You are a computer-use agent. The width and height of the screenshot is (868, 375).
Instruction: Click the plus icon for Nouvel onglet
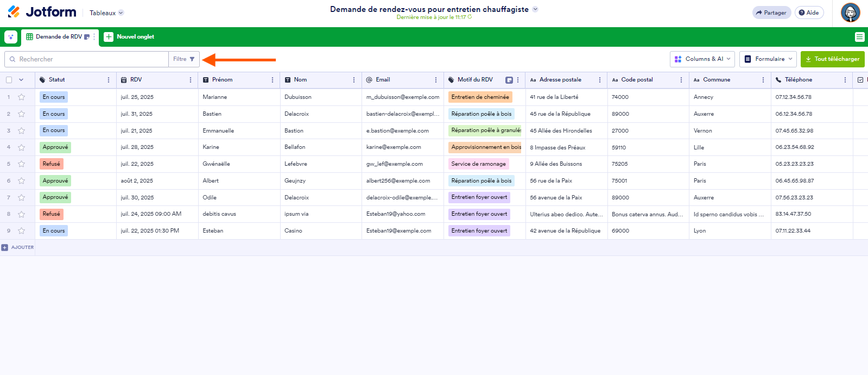tap(109, 37)
